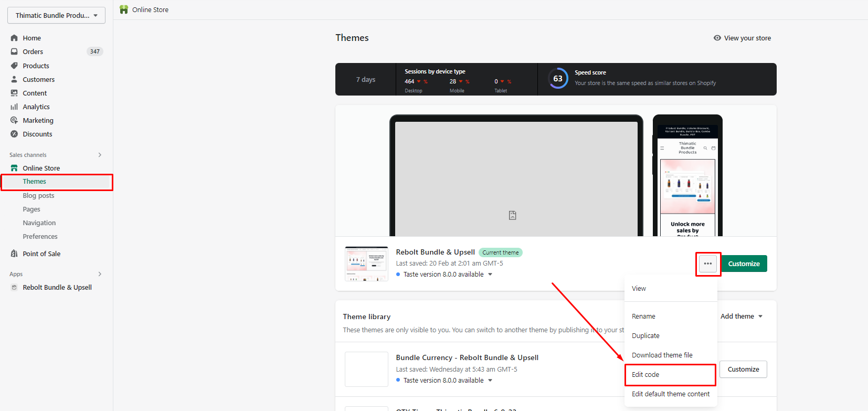Click the Online Store icon in the top bar

124,9
